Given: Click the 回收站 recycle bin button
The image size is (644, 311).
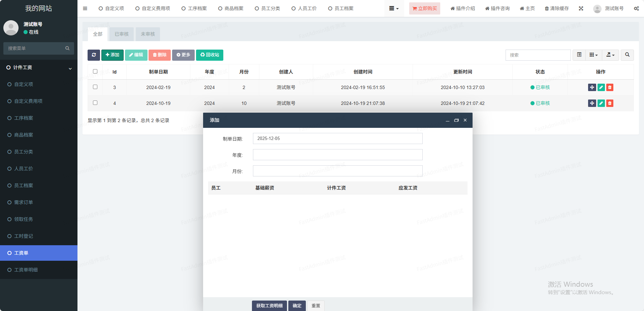Looking at the screenshot, I should [210, 55].
